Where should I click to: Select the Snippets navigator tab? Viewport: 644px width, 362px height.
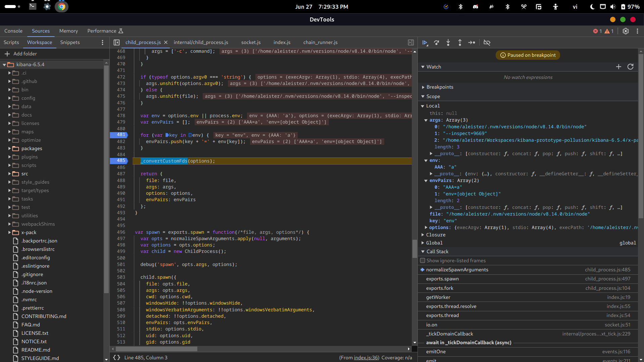click(70, 42)
